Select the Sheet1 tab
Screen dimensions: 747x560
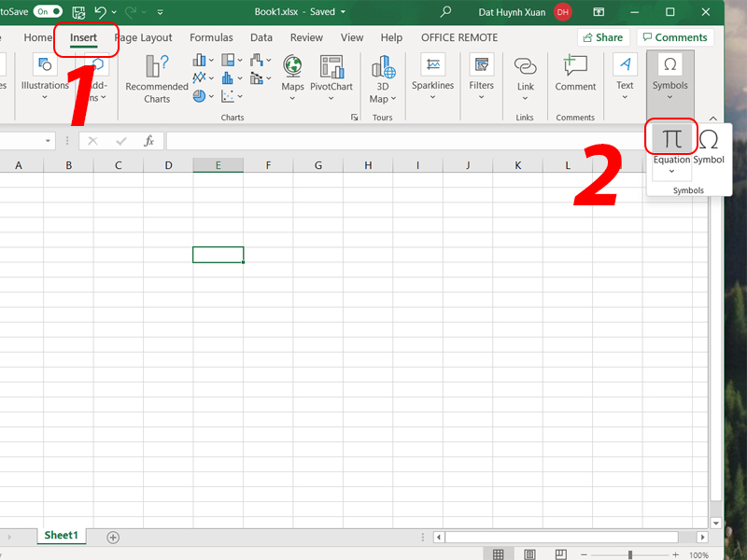coord(61,535)
